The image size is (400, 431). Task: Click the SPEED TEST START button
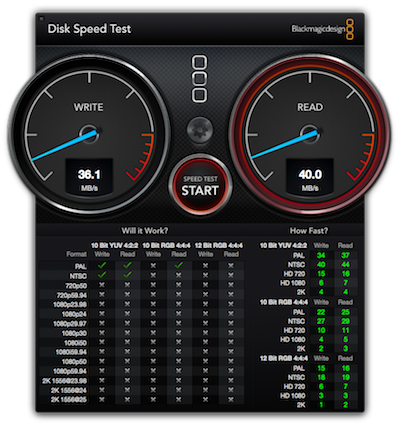coord(200,185)
